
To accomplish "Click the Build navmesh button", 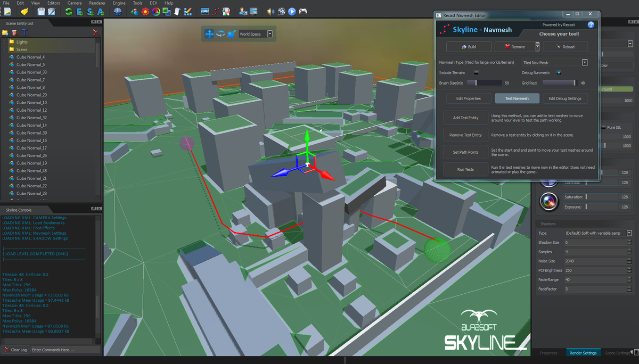I will point(469,47).
